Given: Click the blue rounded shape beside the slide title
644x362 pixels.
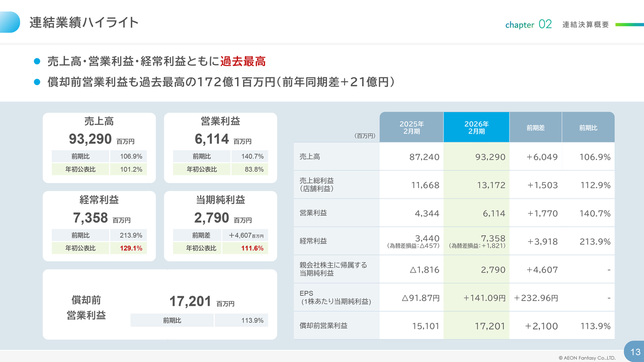Looking at the screenshot, I should click(x=9, y=22).
